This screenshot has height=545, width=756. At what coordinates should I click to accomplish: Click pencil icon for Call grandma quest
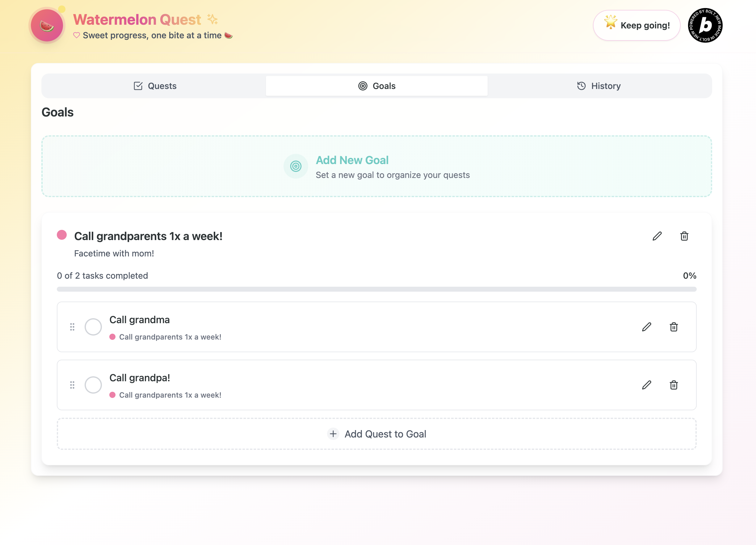(x=646, y=327)
